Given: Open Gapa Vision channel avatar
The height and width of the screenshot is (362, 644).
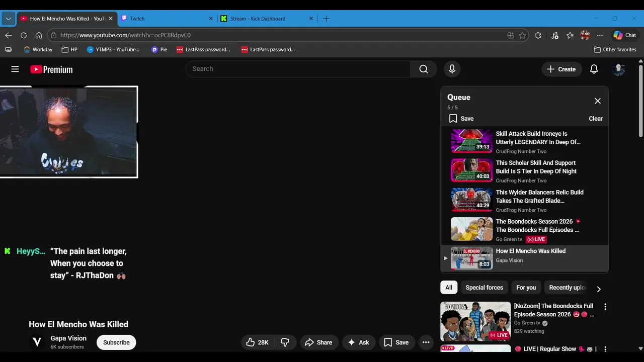Looking at the screenshot, I should coord(37,342).
